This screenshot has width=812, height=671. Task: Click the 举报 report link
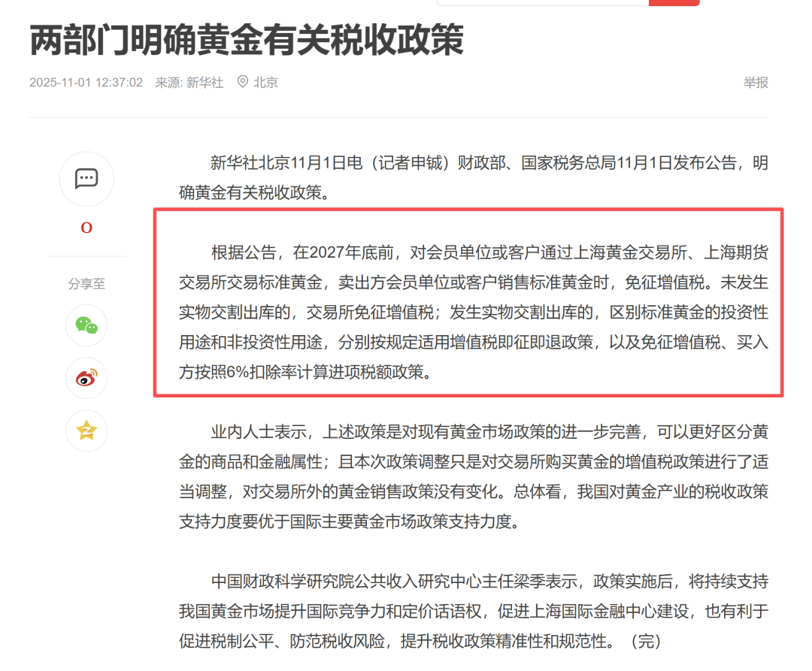pyautogui.click(x=755, y=82)
